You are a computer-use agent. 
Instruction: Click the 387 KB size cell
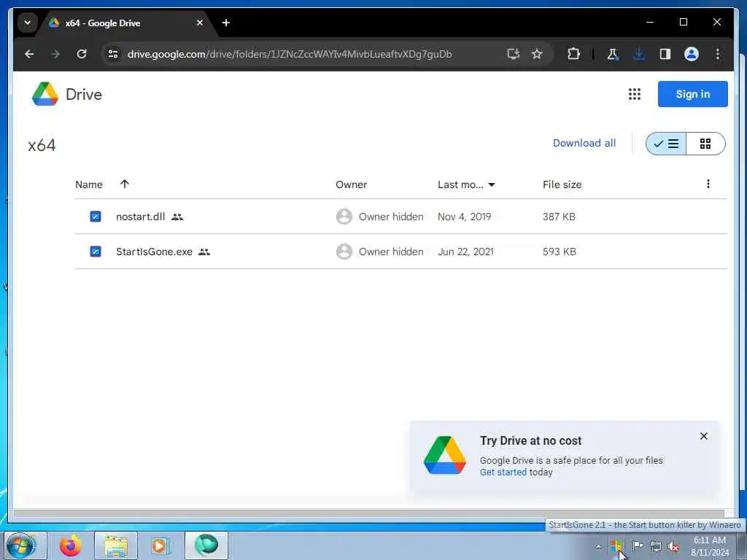coord(559,217)
